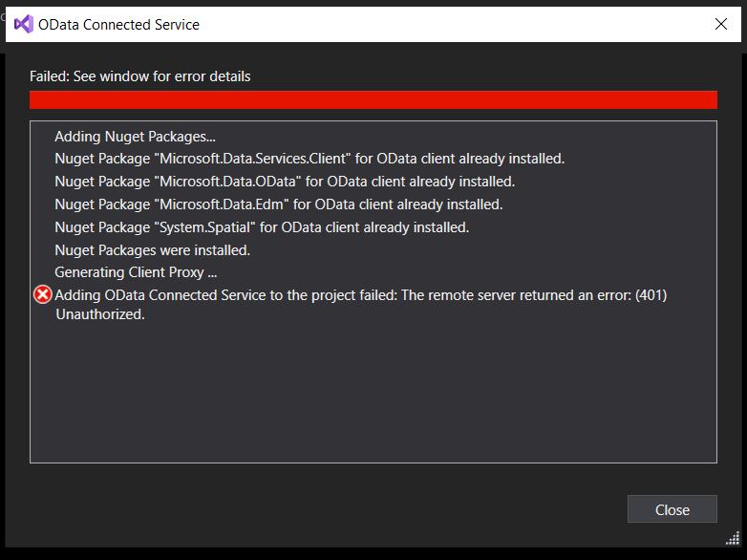Image resolution: width=747 pixels, height=560 pixels.
Task: Click 'Failed: See window for error details'
Action: click(x=140, y=76)
